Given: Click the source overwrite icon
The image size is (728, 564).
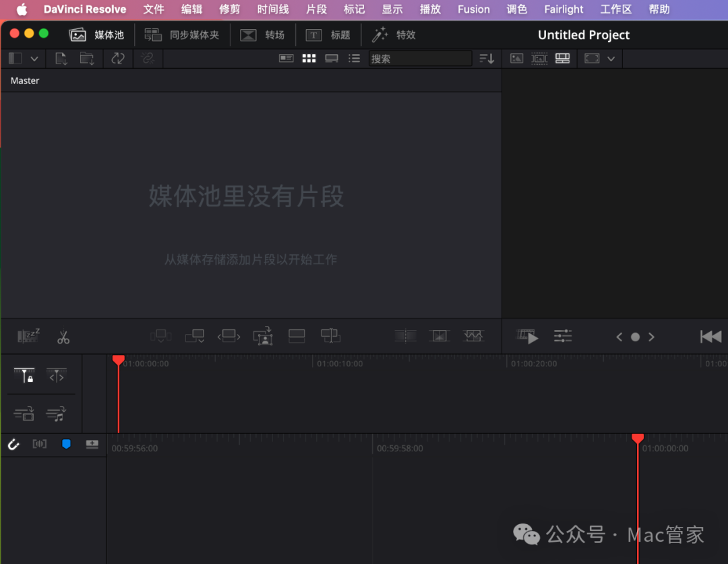Looking at the screenshot, I should [330, 335].
